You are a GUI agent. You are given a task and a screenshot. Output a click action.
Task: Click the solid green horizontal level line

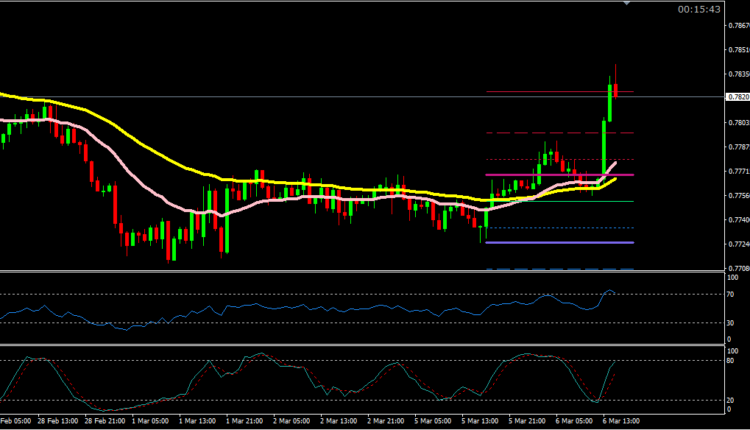[x=560, y=201]
